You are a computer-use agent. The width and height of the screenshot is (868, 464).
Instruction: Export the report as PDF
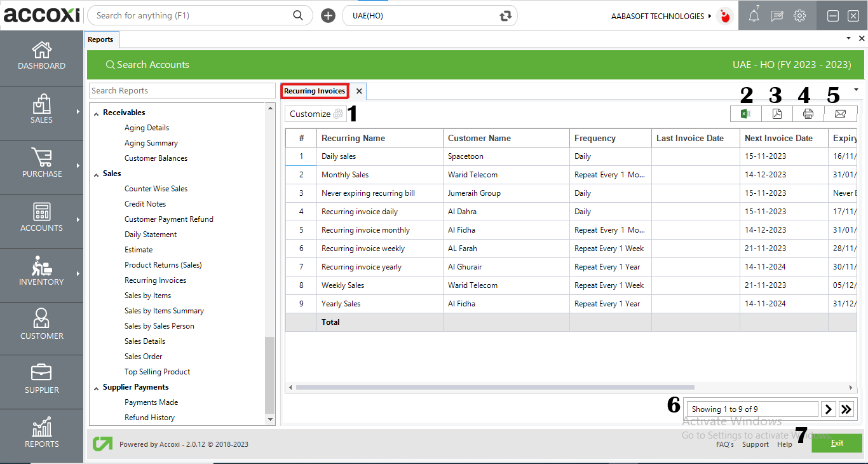point(776,113)
